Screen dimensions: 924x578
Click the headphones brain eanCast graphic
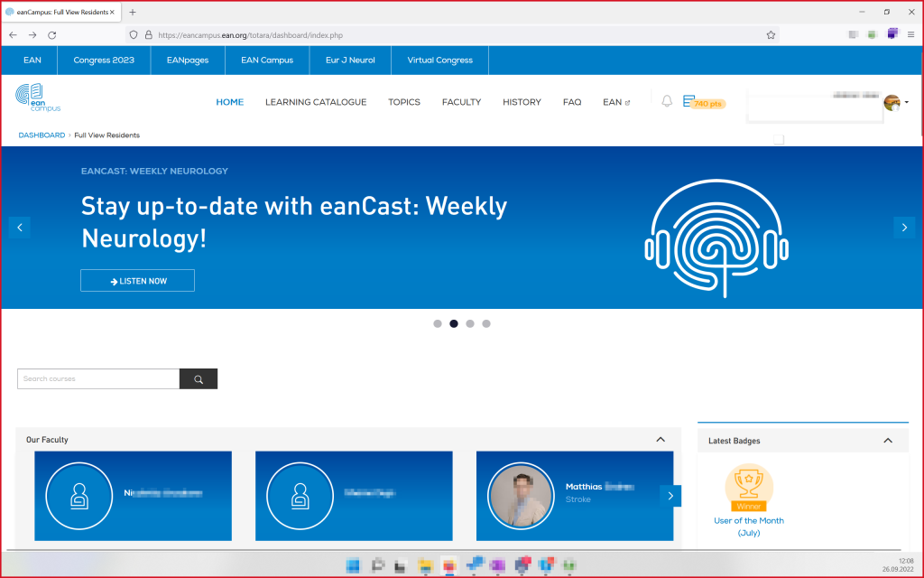click(x=716, y=238)
